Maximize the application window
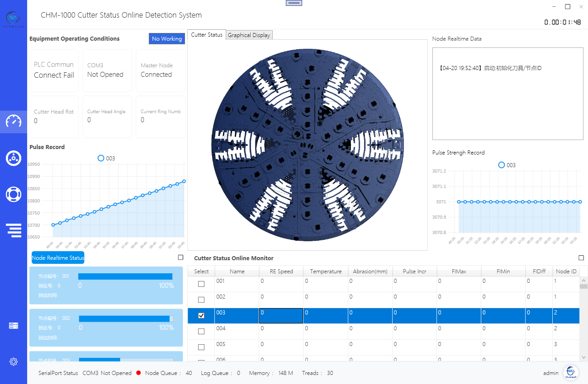588x384 pixels. 568,6
